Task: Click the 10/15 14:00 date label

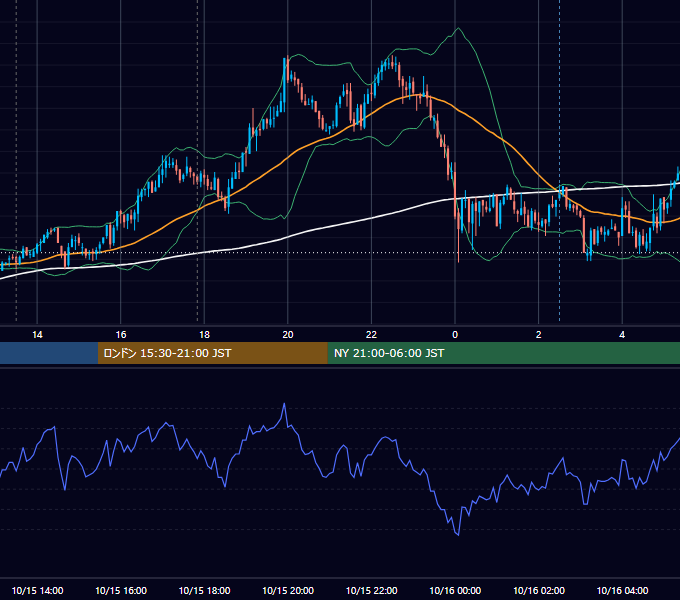Action: click(x=37, y=590)
